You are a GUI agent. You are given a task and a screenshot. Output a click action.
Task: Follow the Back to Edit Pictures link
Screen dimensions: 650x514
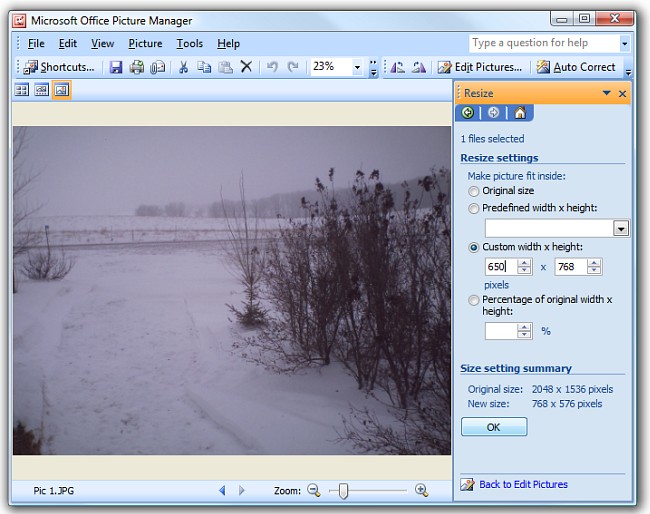[523, 485]
